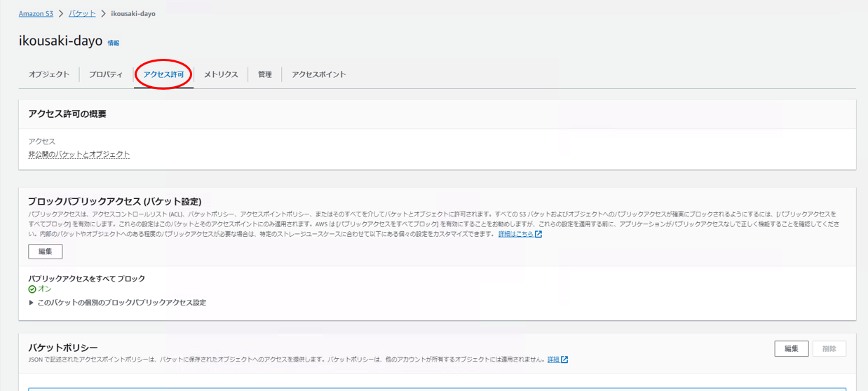
Task: Open the プロパティ tab
Action: pos(106,74)
